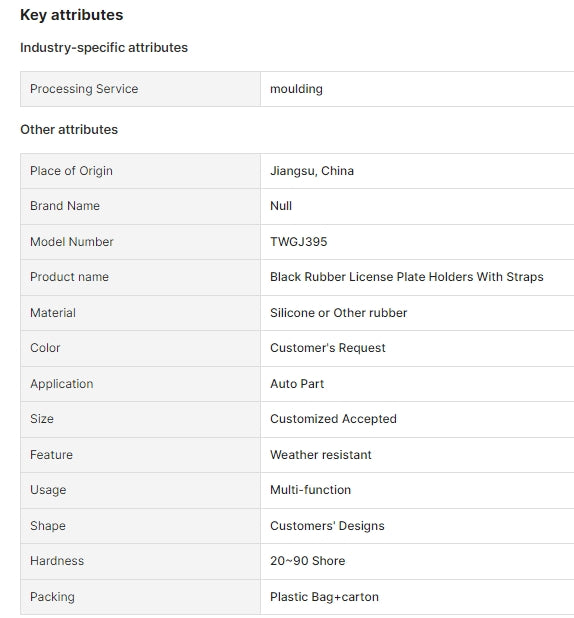Select the moulding value text
The height and width of the screenshot is (618, 574).
(x=296, y=89)
